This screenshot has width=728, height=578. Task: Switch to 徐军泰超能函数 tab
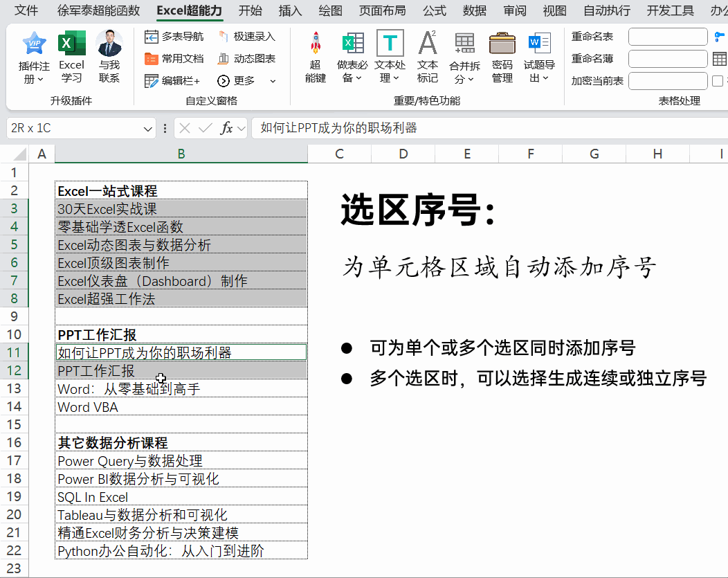coord(98,10)
